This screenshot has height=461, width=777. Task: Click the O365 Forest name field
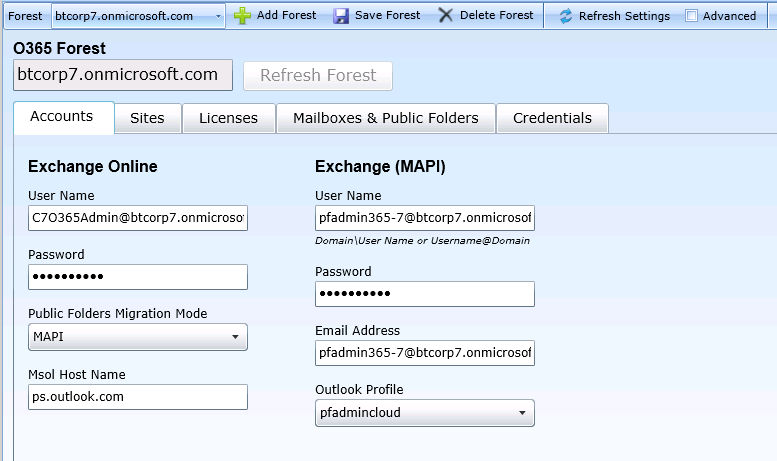(123, 75)
